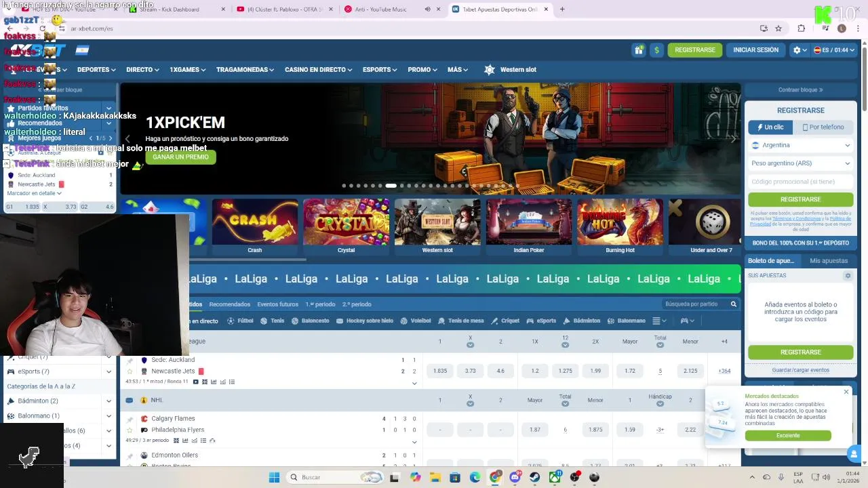
Task: Click the Guardar/cargar eventos link
Action: point(801,370)
